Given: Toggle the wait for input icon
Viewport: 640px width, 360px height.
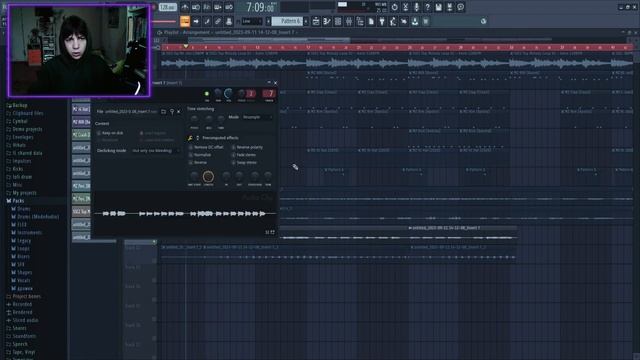Looking at the screenshot, I should [196, 7].
